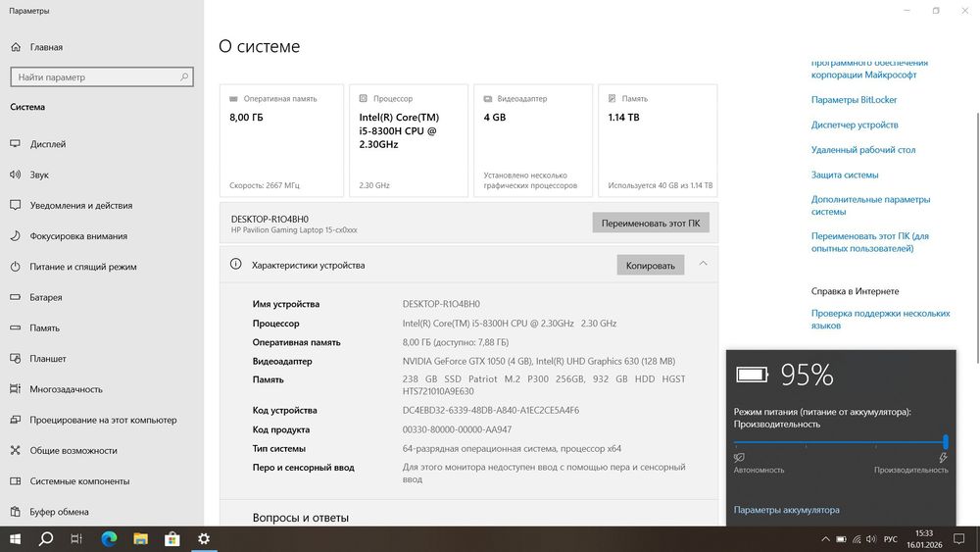
Task: Click the Копировать button
Action: [x=650, y=265]
